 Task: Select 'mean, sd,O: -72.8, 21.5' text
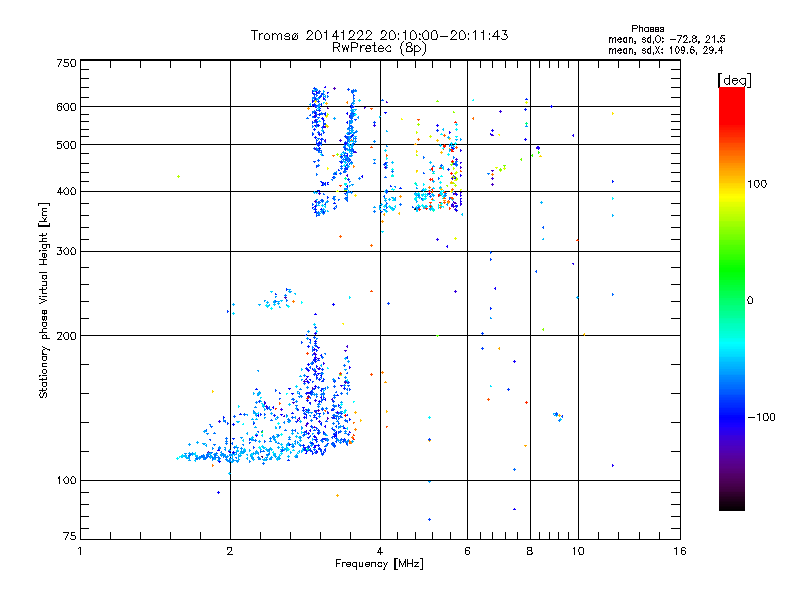[666, 39]
